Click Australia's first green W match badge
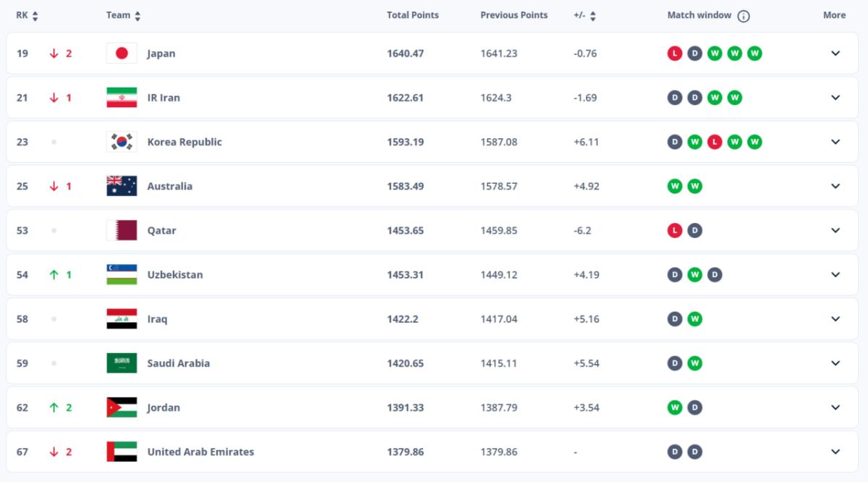 point(675,186)
